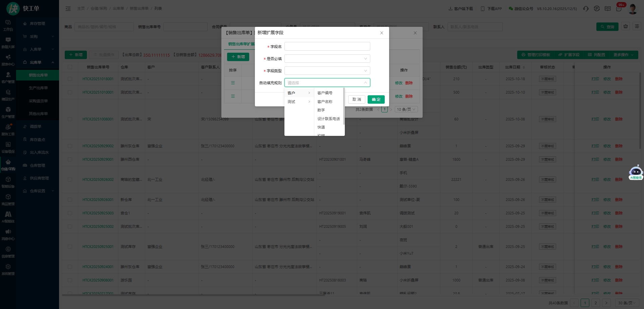Screen dimensions: 644x309
Task: Click the clear filters broom icon
Action: tap(626, 27)
